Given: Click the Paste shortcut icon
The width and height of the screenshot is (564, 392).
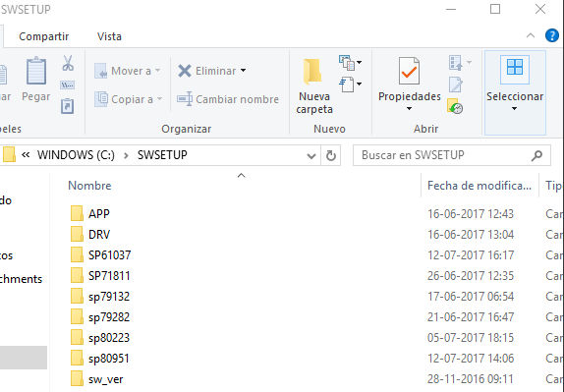Looking at the screenshot, I should click(x=67, y=106).
